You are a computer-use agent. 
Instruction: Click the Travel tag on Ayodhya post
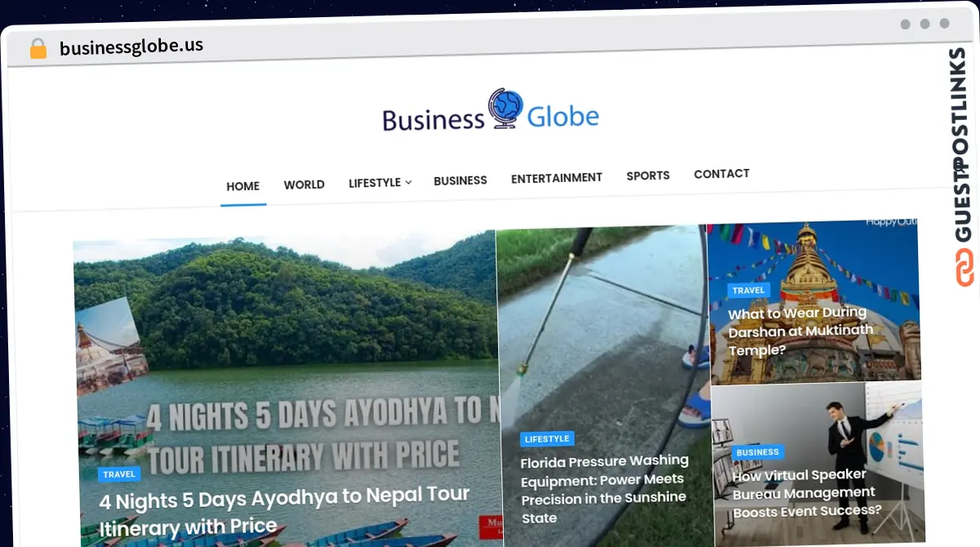coord(119,474)
